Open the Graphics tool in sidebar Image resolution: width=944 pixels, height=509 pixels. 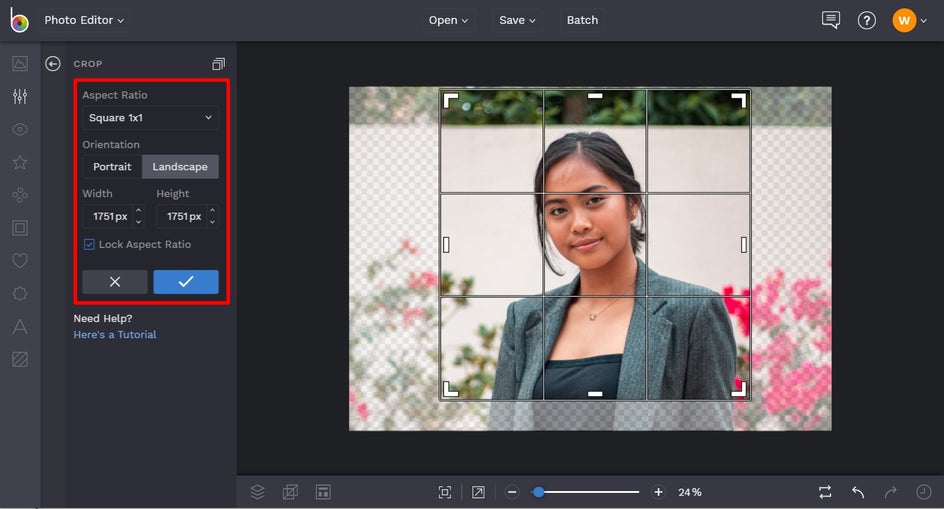click(x=20, y=293)
